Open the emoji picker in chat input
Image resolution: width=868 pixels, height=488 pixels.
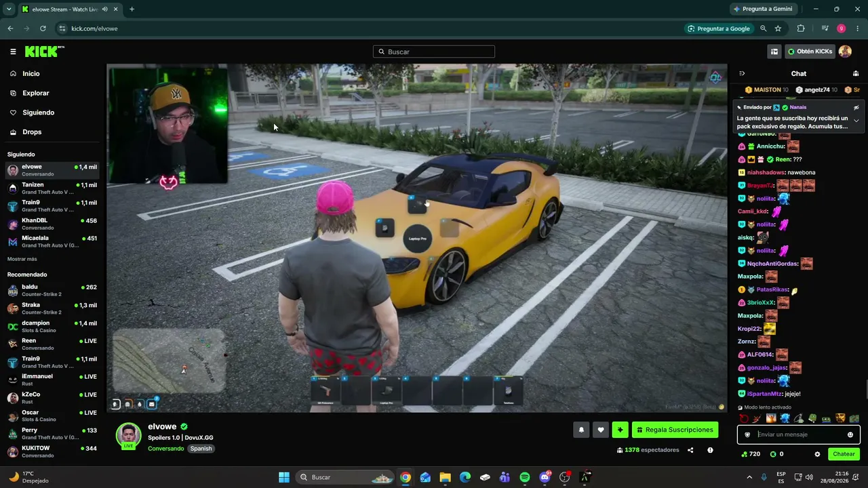point(850,434)
